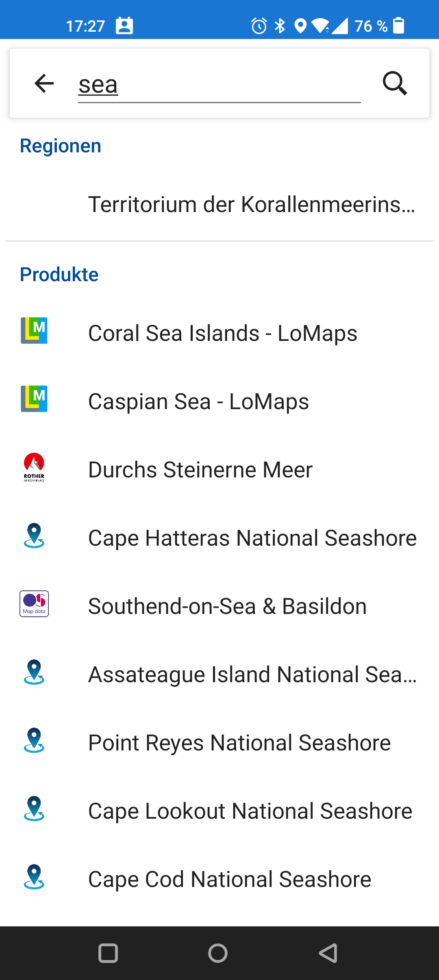Open Coral Sea Islands - LoMaps product
Screen dimensions: 439x980
click(223, 334)
